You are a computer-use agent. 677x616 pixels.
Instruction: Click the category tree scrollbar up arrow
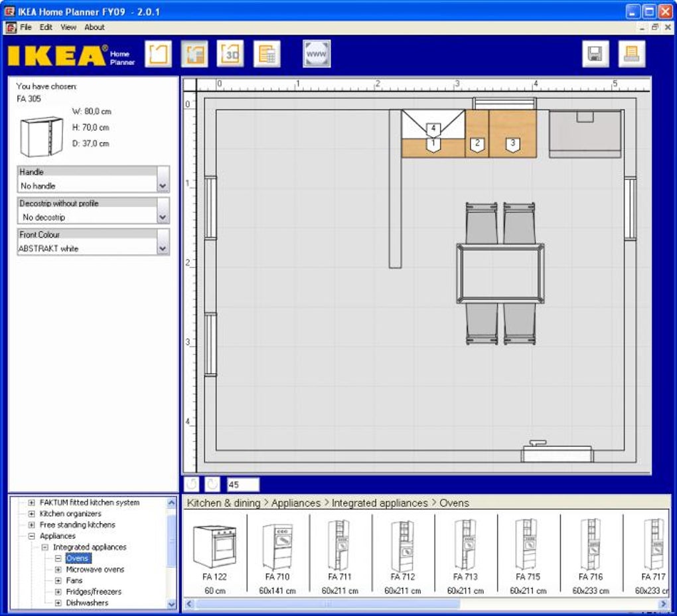pos(171,502)
